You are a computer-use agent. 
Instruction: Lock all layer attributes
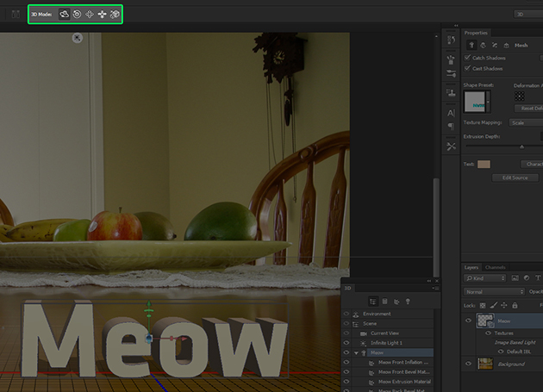[x=515, y=306]
